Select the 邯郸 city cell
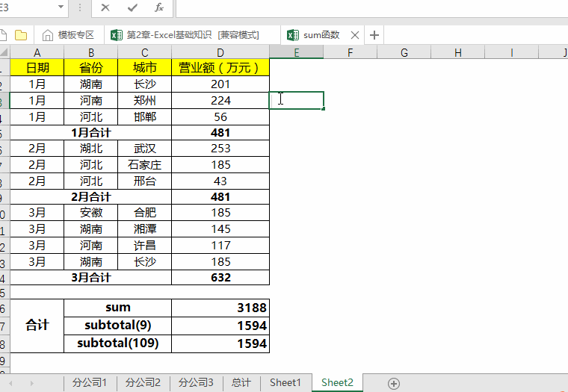568x392 pixels. point(144,117)
